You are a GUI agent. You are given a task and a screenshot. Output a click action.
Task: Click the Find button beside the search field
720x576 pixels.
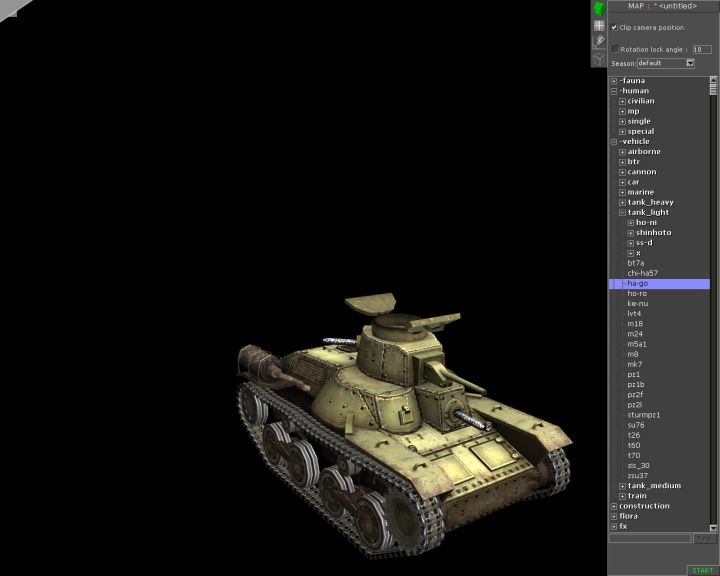[705, 538]
